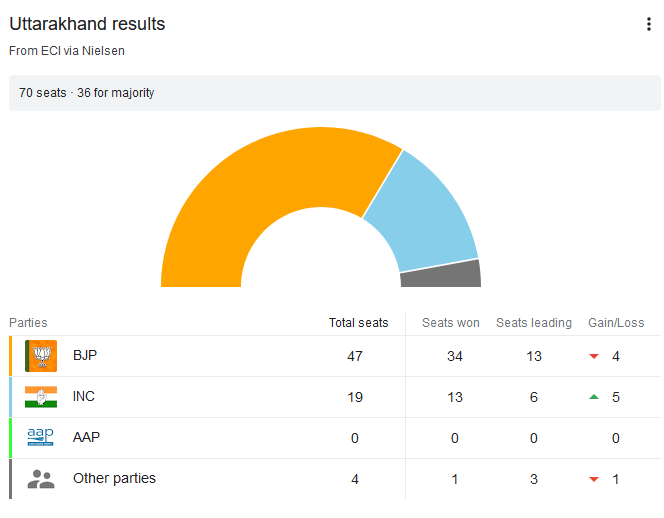664x518 pixels.
Task: Click INC's green gain arrow
Action: coord(594,397)
